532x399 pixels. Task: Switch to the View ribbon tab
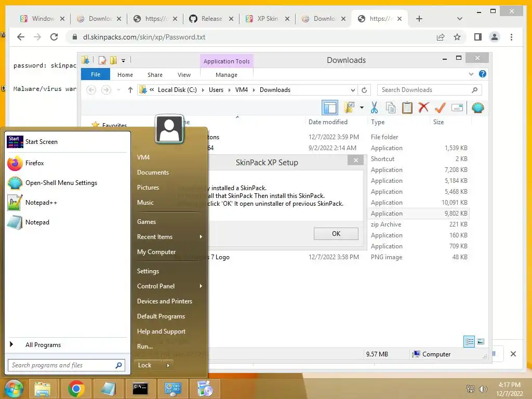[184, 75]
